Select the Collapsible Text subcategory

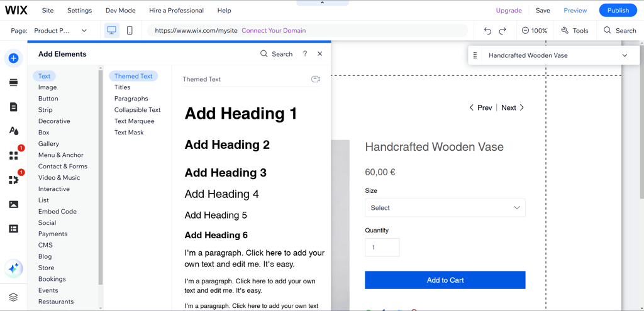pos(137,110)
